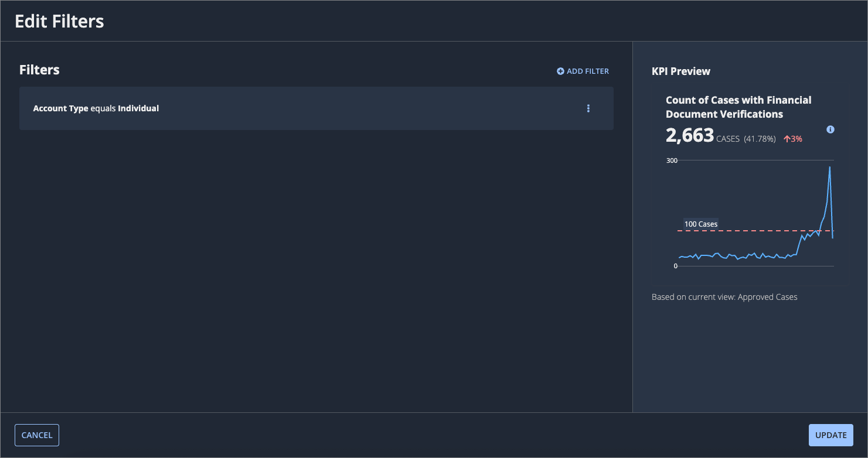Click the blue line chart peak
Image resolution: width=868 pixels, height=458 pixels.
(829, 168)
